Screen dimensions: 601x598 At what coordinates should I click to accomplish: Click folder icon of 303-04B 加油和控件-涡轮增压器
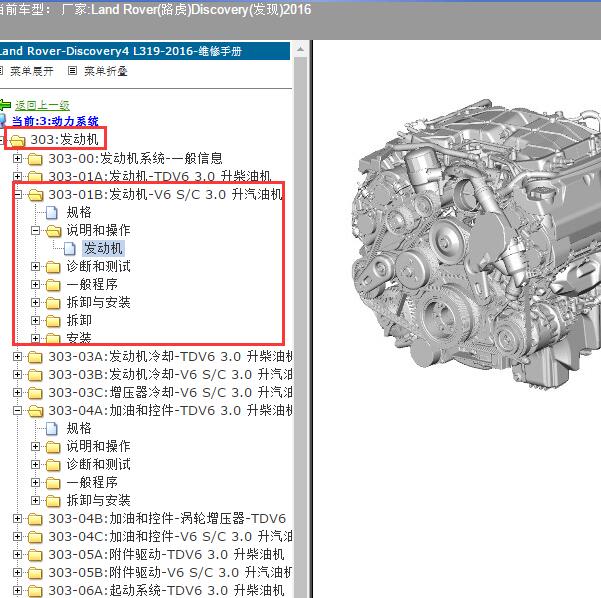point(35,519)
